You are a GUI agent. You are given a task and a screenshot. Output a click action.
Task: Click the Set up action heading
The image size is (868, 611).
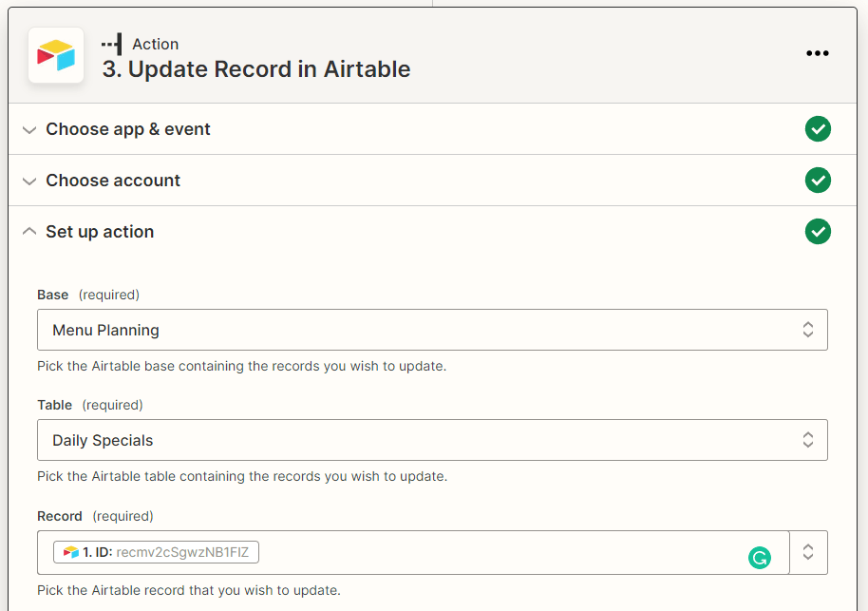point(100,232)
